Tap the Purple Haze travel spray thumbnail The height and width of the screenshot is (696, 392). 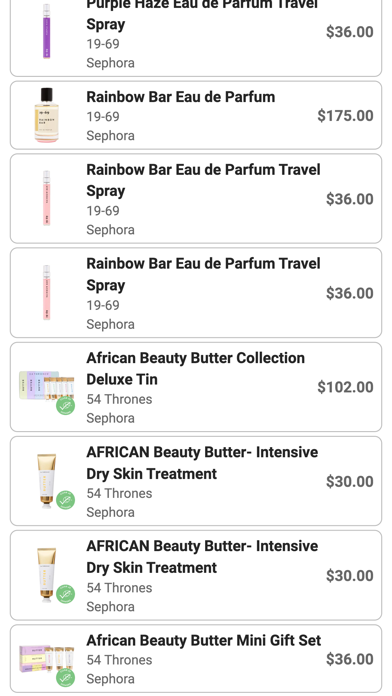tap(46, 31)
